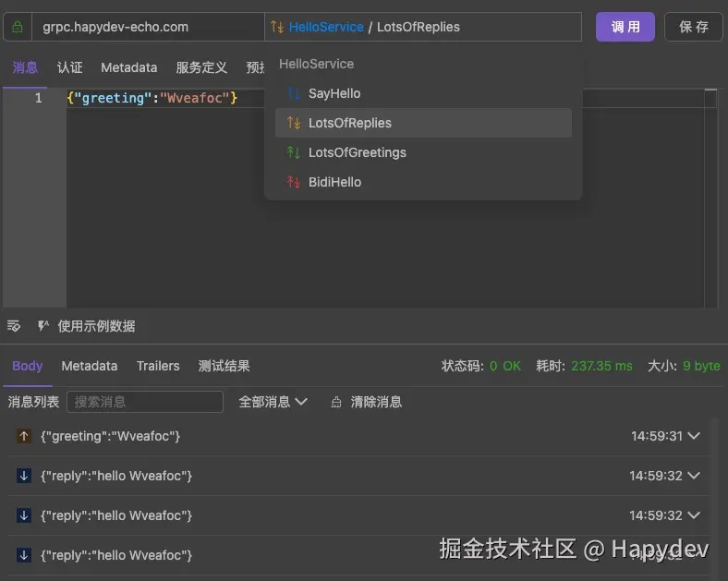Open the 全部消息 filter dropdown

(273, 402)
